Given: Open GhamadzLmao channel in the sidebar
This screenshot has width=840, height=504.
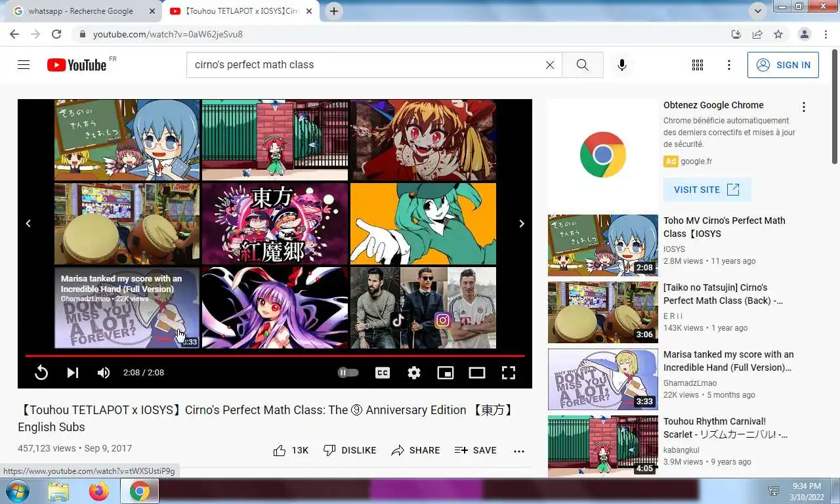Looking at the screenshot, I should (x=690, y=383).
